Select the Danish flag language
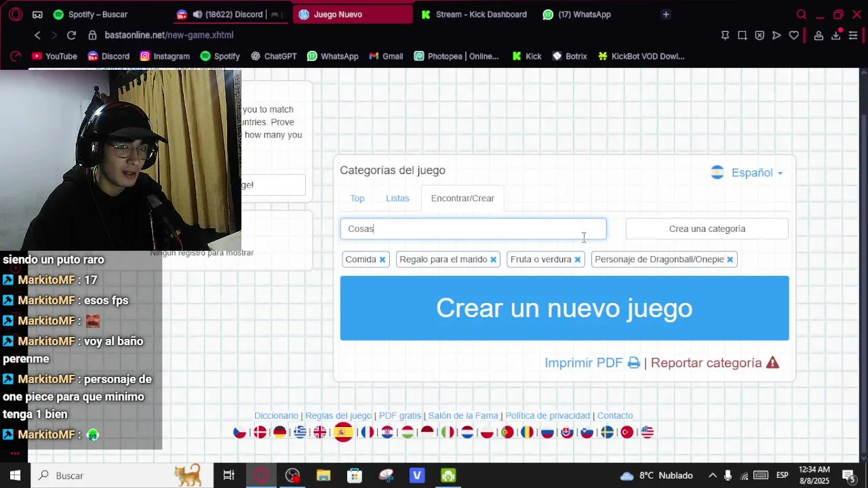 coord(260,432)
